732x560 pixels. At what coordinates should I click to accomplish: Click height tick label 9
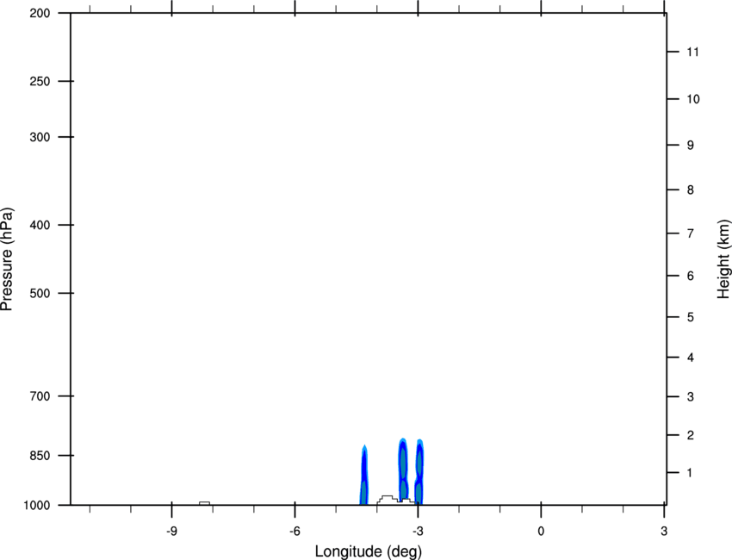691,146
